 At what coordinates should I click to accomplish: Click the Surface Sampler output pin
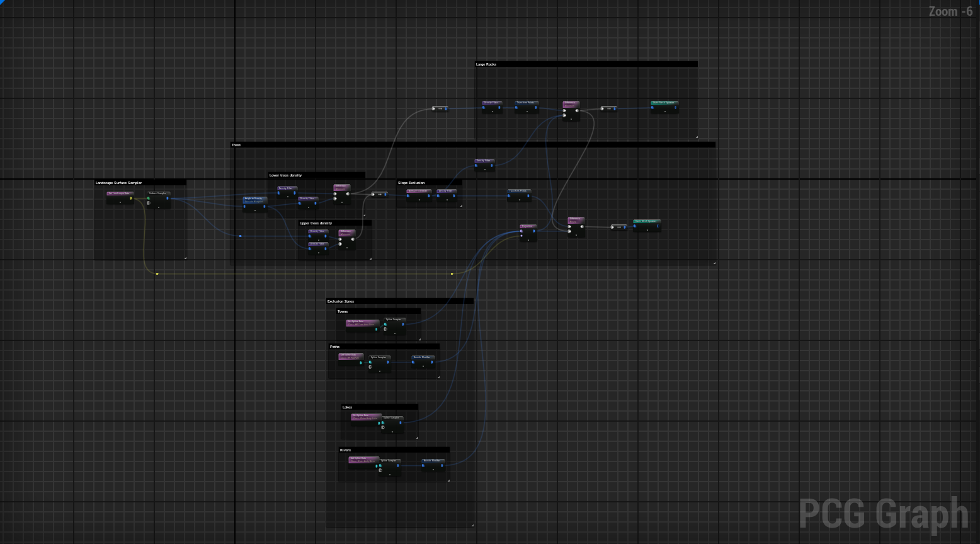click(168, 199)
